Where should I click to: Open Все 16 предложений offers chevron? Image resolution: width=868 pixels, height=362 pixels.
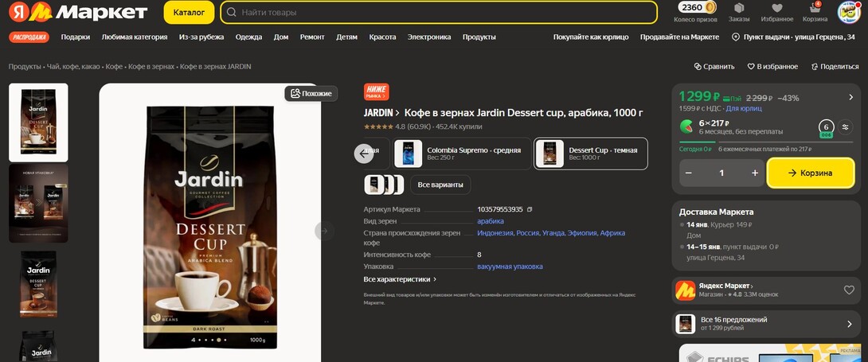[850, 324]
